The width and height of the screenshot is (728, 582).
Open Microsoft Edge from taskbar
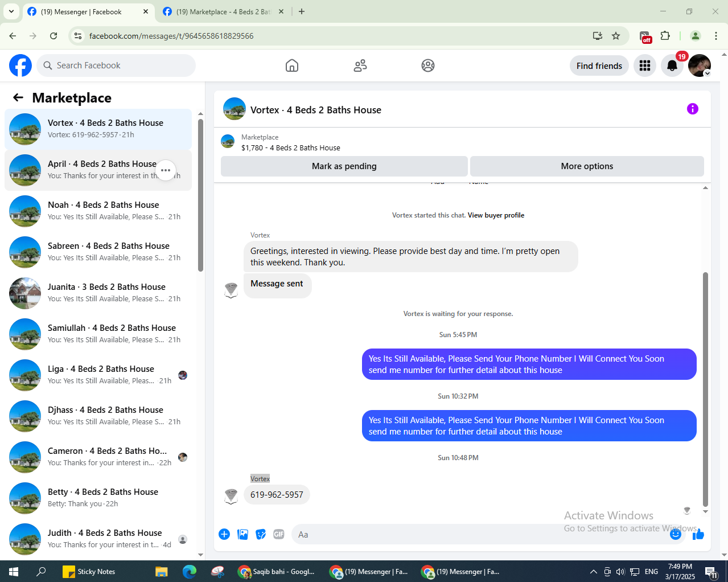coord(190,571)
